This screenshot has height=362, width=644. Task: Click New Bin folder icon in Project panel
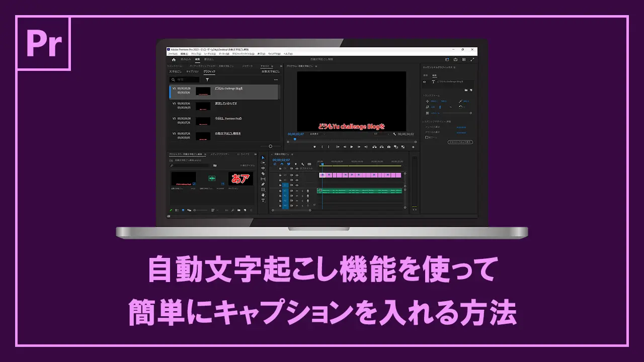click(238, 210)
